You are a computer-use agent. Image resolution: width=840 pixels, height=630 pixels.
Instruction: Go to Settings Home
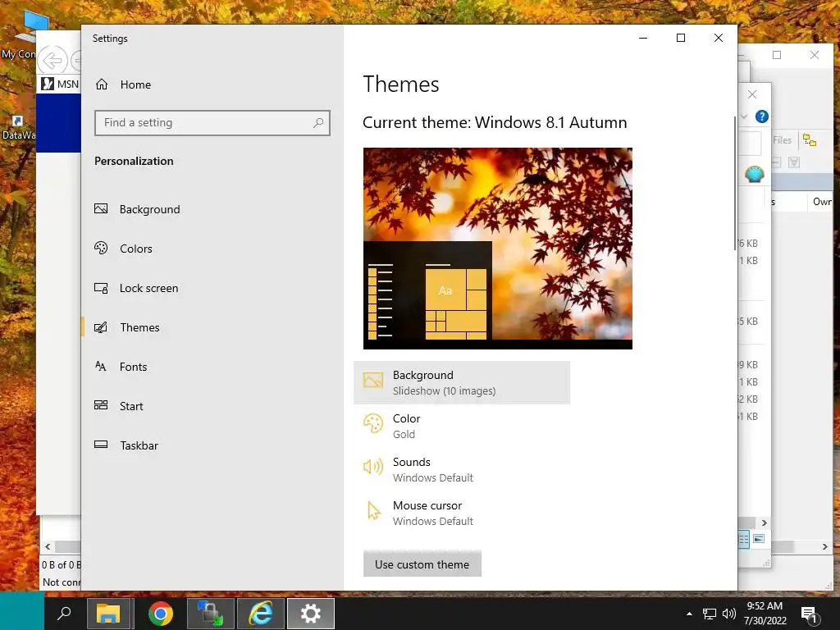(x=123, y=84)
